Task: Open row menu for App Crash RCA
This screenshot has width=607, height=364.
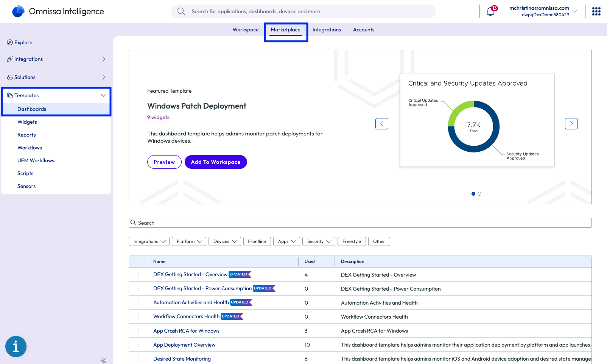Action: (x=138, y=331)
